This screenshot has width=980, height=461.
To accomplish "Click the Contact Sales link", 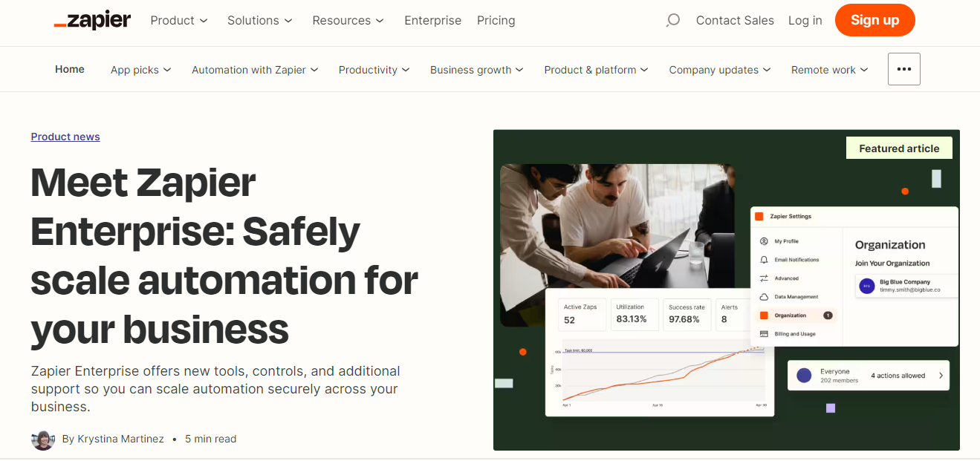I will tap(735, 21).
